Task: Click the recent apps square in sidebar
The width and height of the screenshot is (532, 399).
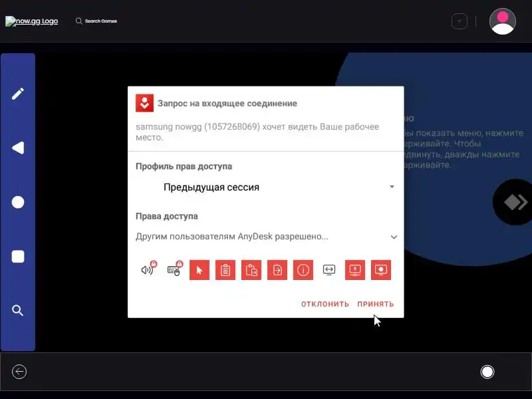Action: point(18,257)
